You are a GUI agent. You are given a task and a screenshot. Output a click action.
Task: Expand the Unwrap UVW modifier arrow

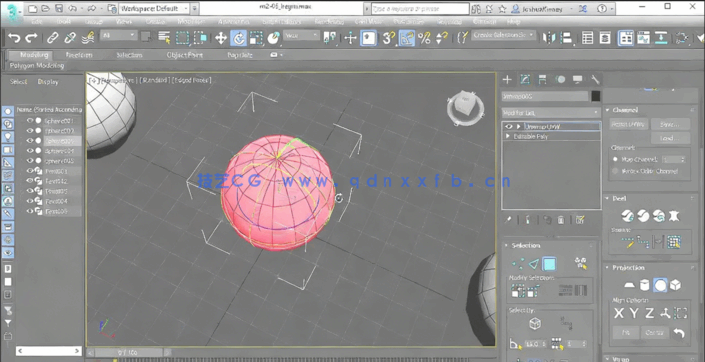click(518, 127)
